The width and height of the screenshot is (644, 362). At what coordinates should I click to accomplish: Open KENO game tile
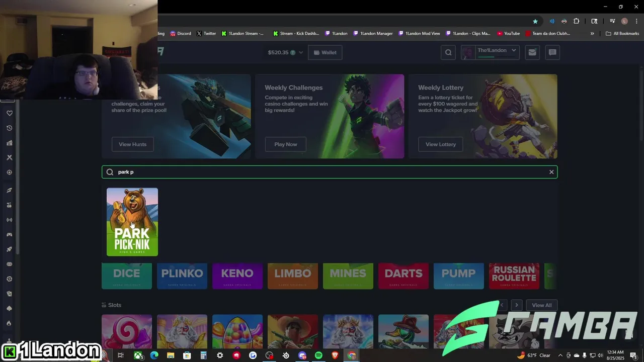237,276
